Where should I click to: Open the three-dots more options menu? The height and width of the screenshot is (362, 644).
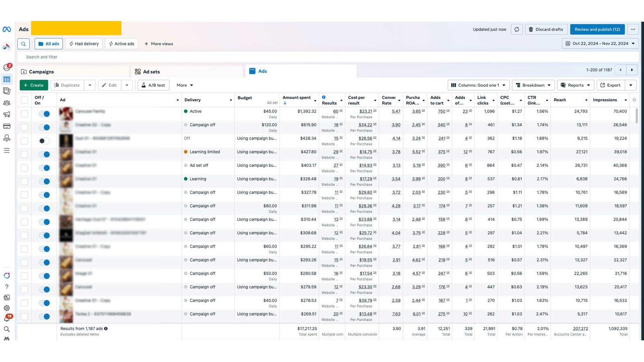[x=633, y=29]
